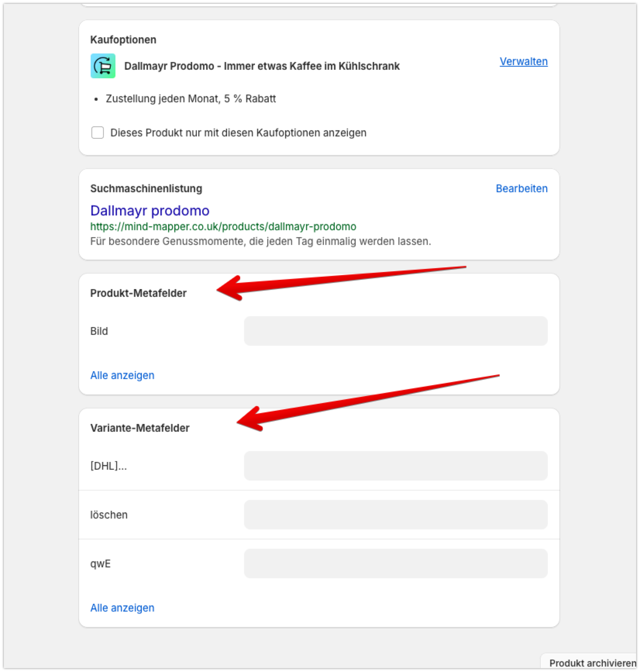The height and width of the screenshot is (672, 640).
Task: Click Bearbeiten in Suchmaschinenlistung
Action: click(521, 189)
